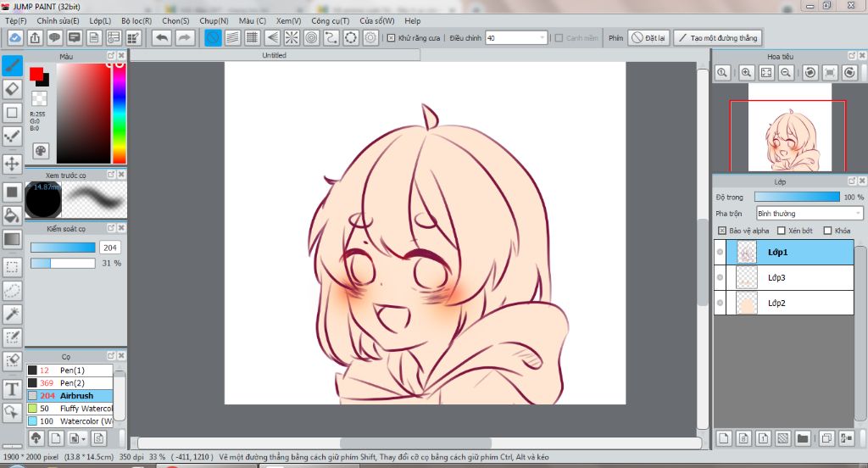Select the Eraser tool
Image resolution: width=868 pixels, height=468 pixels.
(x=12, y=89)
